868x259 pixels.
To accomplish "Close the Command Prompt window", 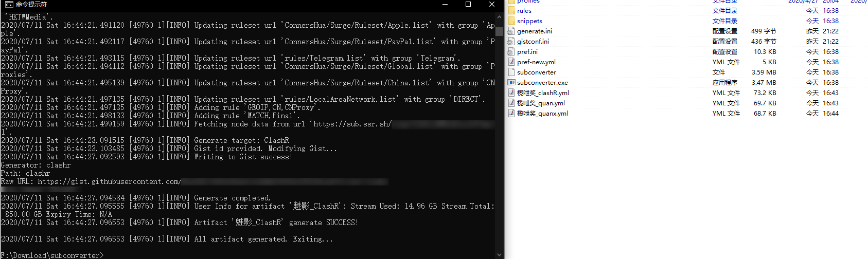I will click(492, 4).
